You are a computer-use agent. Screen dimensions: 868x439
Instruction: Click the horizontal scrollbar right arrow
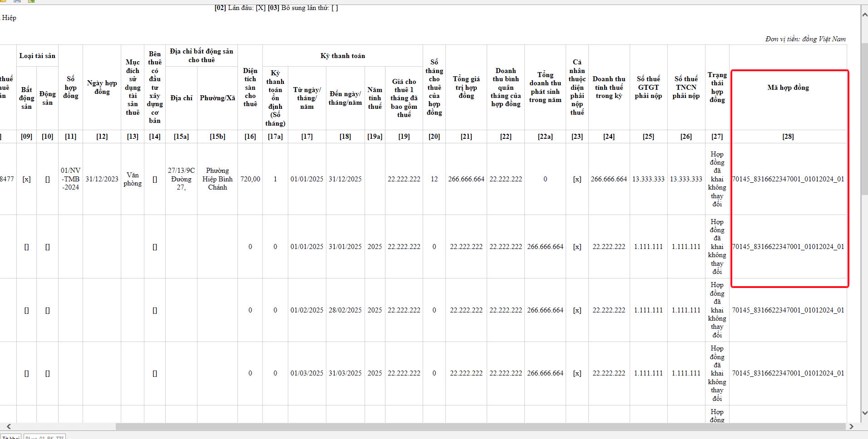(851, 426)
